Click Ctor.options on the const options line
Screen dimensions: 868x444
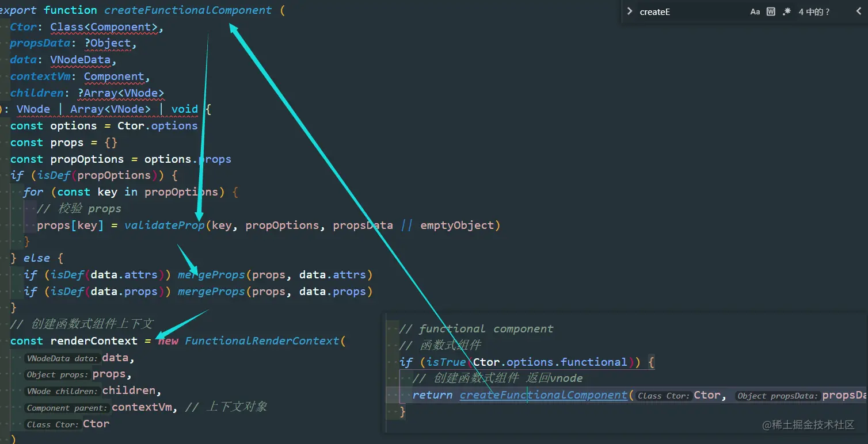158,125
